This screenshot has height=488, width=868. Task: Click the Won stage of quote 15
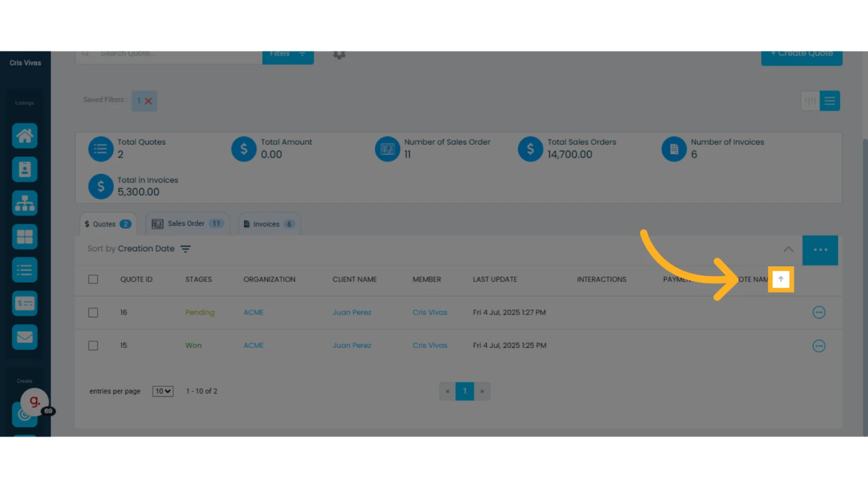[x=193, y=346]
